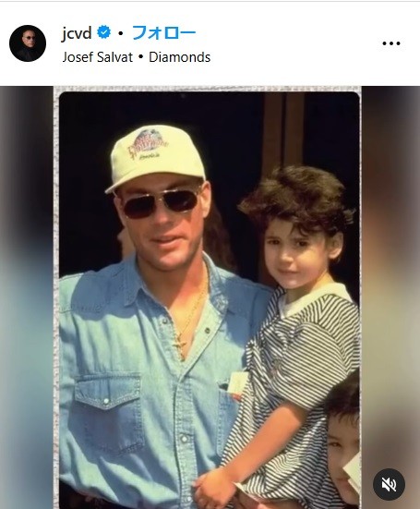Follow jcvd via the フォロー link
This screenshot has width=420, height=509.
click(x=163, y=32)
